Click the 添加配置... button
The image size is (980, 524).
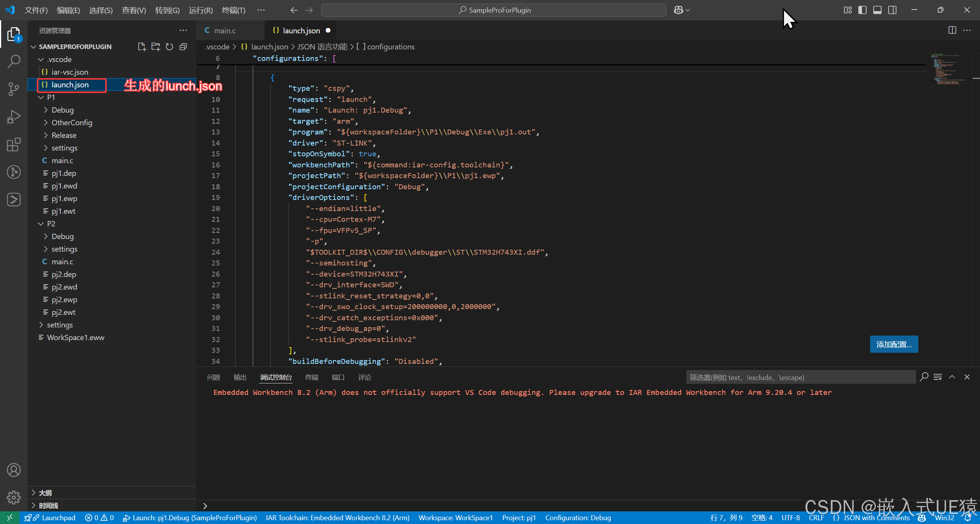893,344
